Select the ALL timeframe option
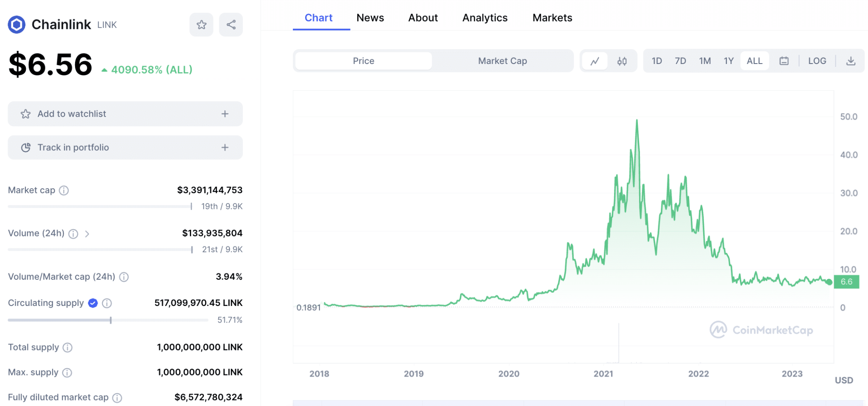Screen dimensions: 868x406 [754, 61]
